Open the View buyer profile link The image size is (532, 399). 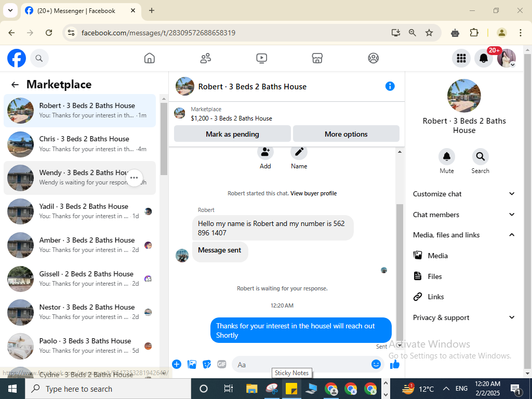pyautogui.click(x=313, y=193)
